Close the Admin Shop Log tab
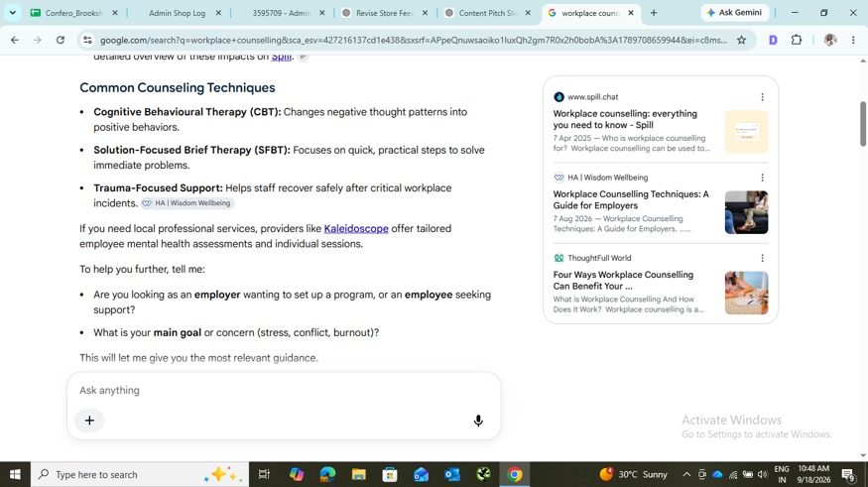Screen dimensions: 868x487 point(218,12)
